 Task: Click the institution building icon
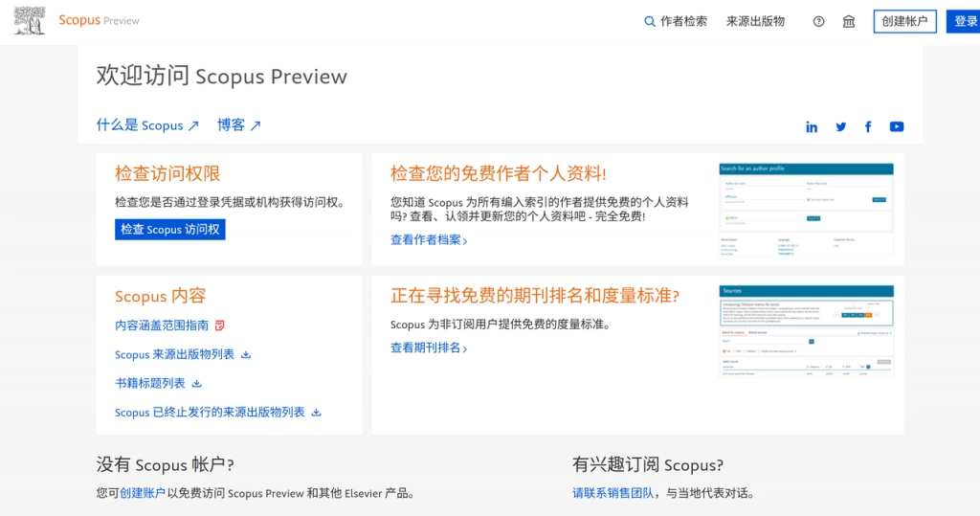(x=849, y=22)
